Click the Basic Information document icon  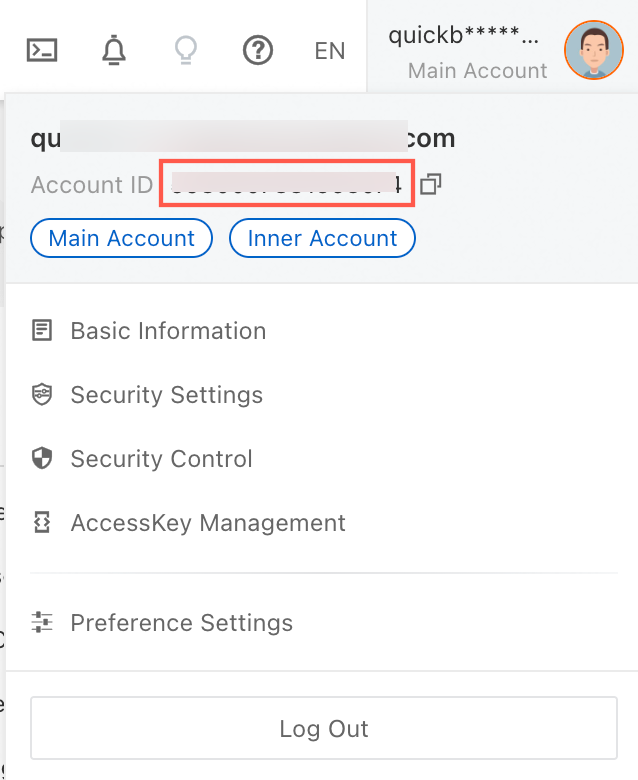click(x=42, y=331)
